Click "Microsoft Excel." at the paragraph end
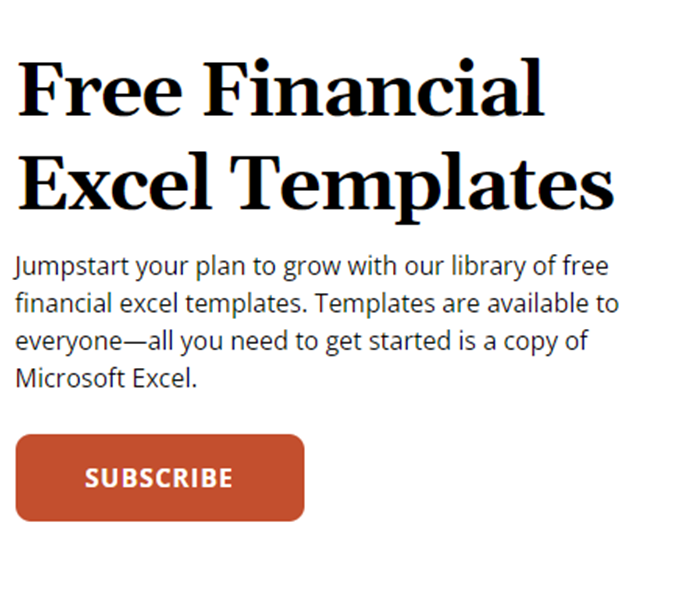 coord(106,378)
